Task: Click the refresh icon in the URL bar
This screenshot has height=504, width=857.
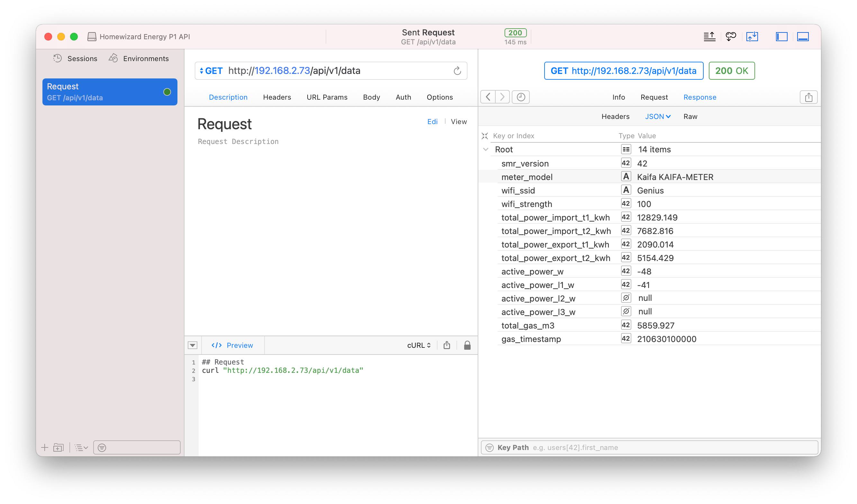Action: coord(457,71)
